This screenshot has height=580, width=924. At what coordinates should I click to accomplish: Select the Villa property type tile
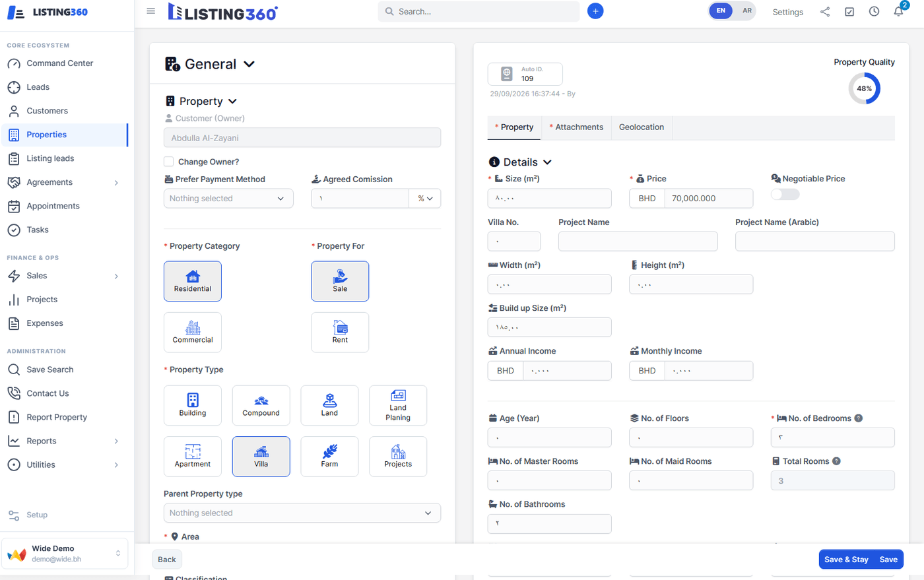[261, 456]
